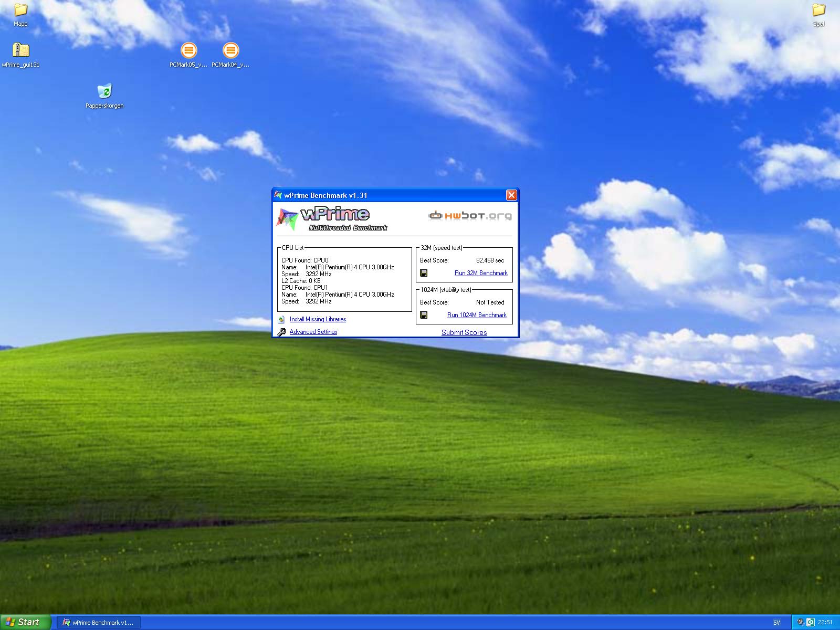Viewport: 840px width, 630px height.
Task: Click L2 Cache: 0 KB line
Action: point(301,281)
